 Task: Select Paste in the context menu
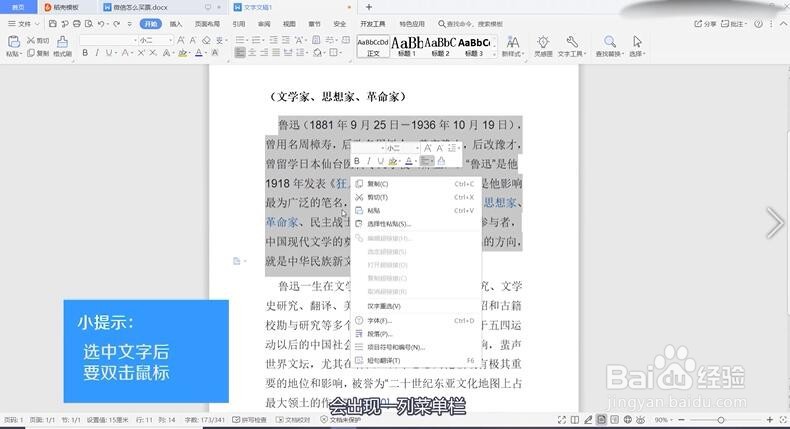pos(415,210)
